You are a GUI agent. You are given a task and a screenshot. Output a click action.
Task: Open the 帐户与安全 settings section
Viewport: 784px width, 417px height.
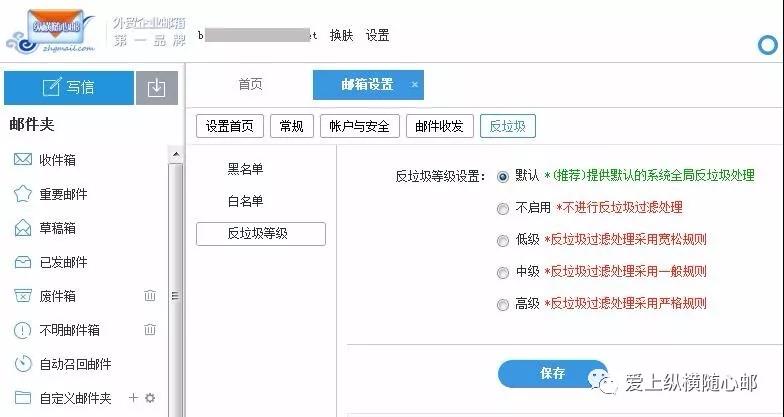(360, 126)
